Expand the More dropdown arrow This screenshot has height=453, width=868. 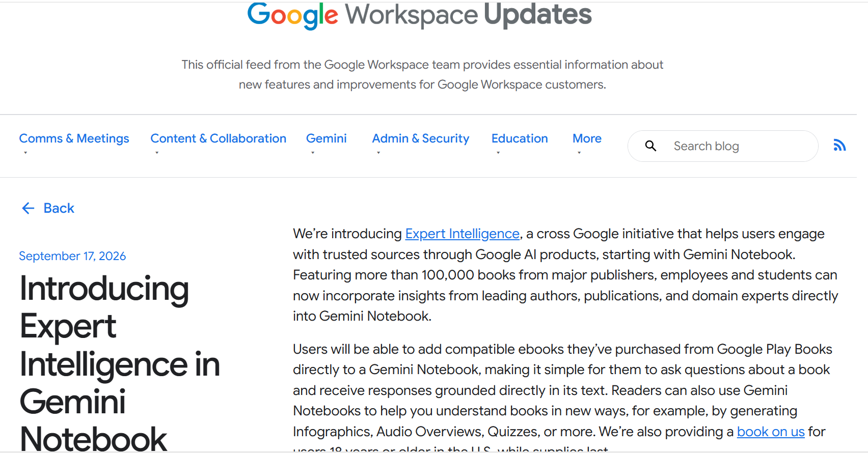[x=579, y=153]
